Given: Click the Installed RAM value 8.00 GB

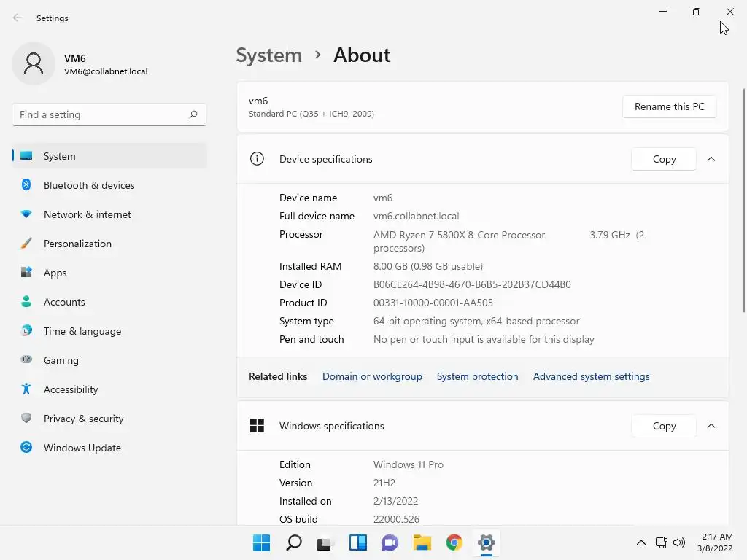Looking at the screenshot, I should (427, 266).
